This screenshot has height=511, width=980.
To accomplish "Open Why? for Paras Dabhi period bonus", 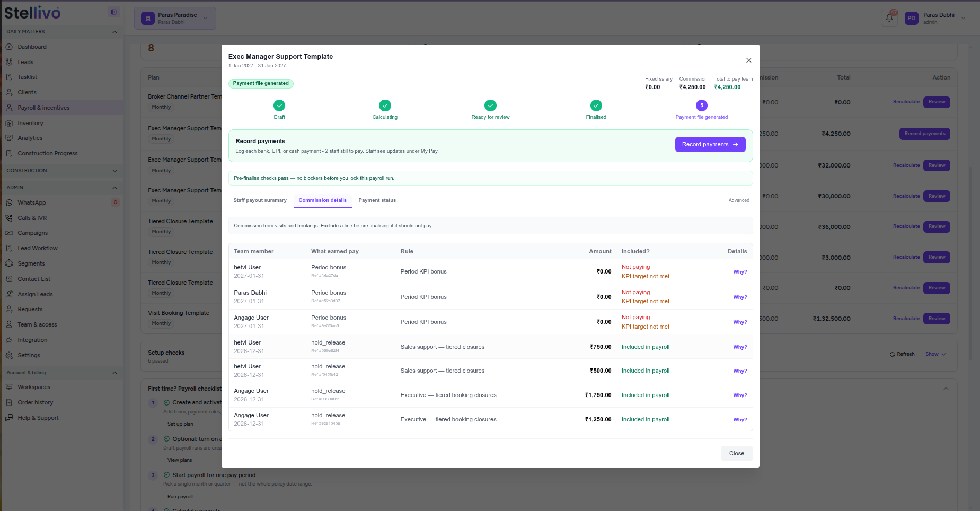I will coord(740,297).
